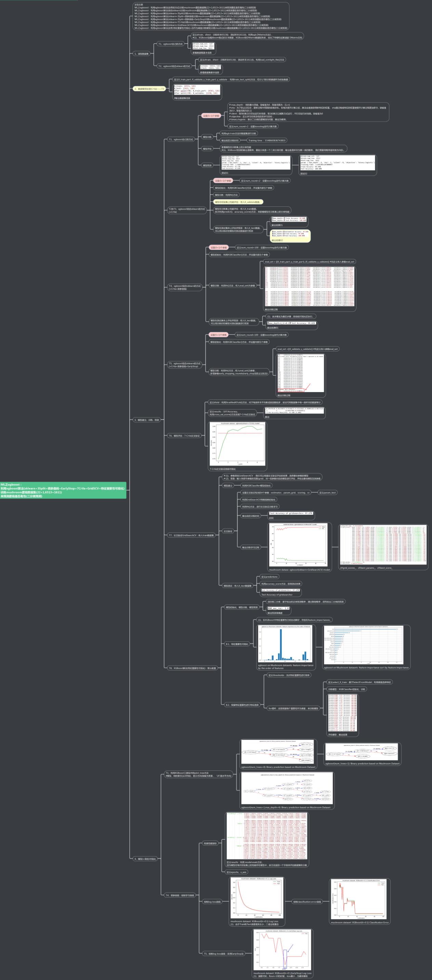Open the num_trees=1,max_depth=4 tree plot image

[x=287, y=788]
